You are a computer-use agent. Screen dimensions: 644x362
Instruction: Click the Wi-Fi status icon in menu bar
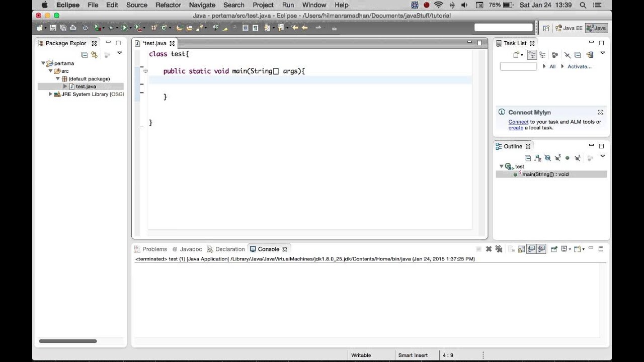pos(439,5)
